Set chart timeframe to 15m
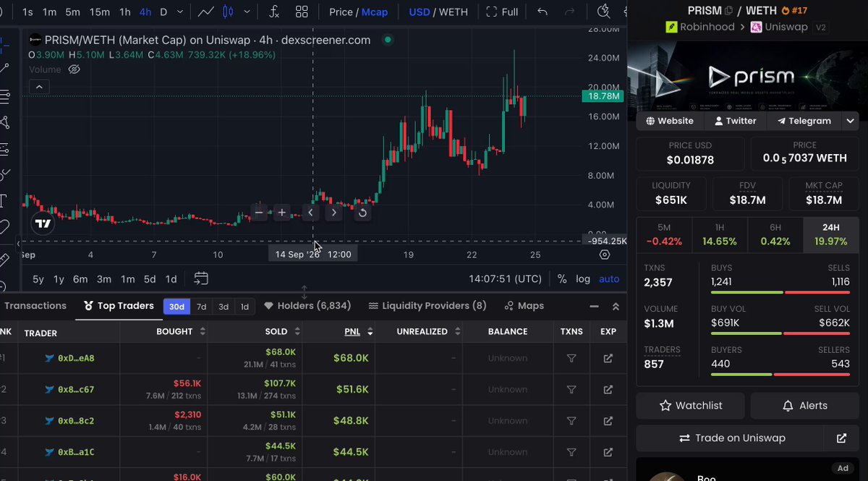Viewport: 868px width, 481px height. pyautogui.click(x=100, y=12)
